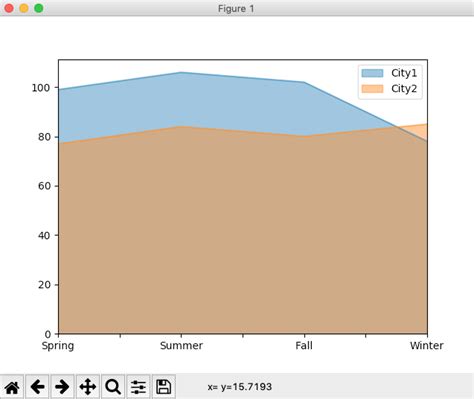Click the City2 orange legend swatch
This screenshot has width=474, height=399.
point(372,89)
